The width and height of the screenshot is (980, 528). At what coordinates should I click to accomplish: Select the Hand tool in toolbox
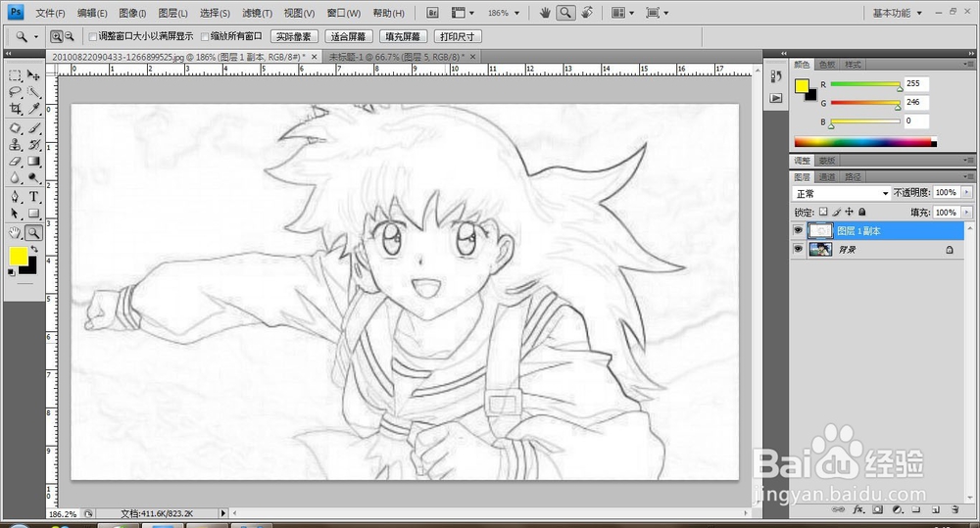coord(15,233)
